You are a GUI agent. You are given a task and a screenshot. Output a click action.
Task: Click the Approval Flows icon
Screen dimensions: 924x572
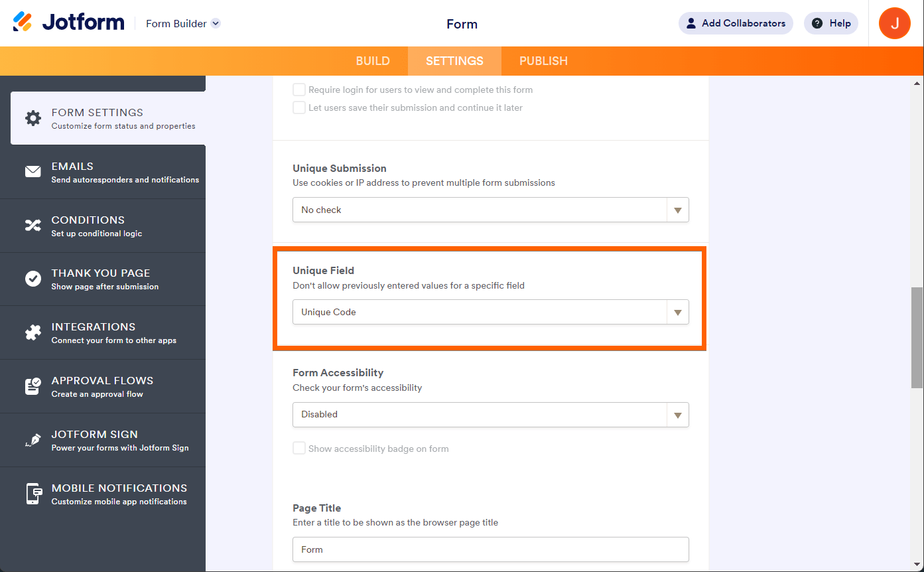point(33,386)
